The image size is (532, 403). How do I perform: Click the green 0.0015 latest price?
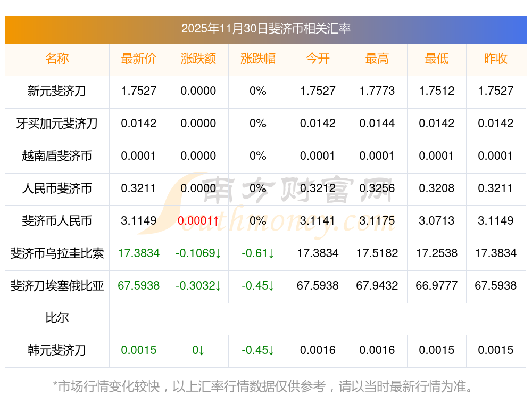coord(139,350)
